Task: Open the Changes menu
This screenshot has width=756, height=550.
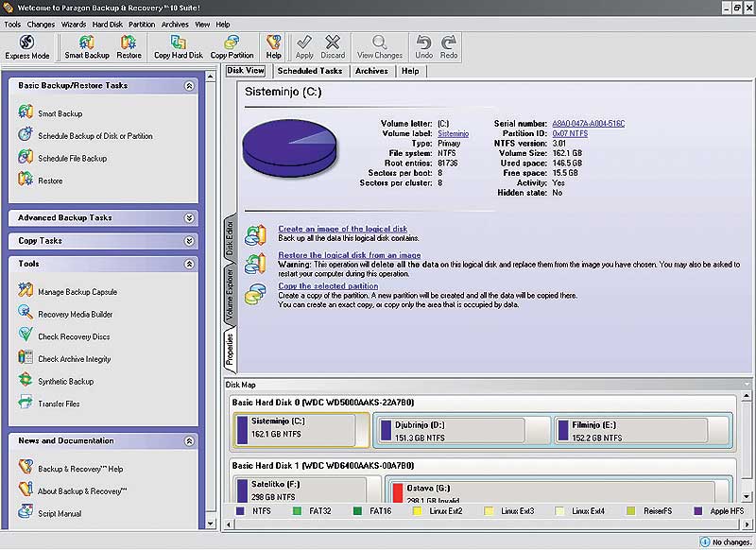Action: pyautogui.click(x=41, y=25)
